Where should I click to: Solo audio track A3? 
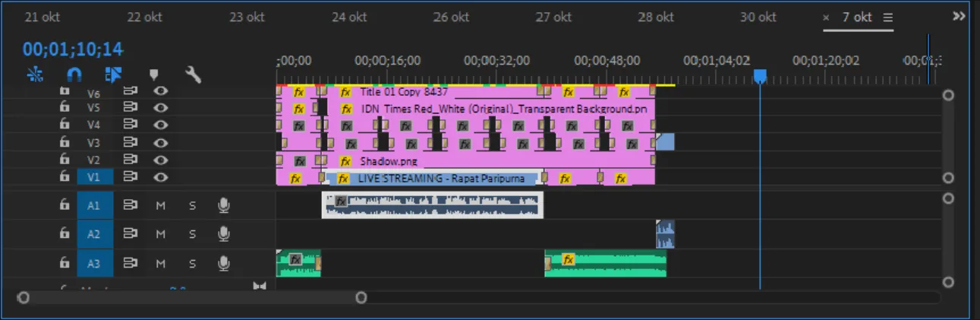click(192, 264)
